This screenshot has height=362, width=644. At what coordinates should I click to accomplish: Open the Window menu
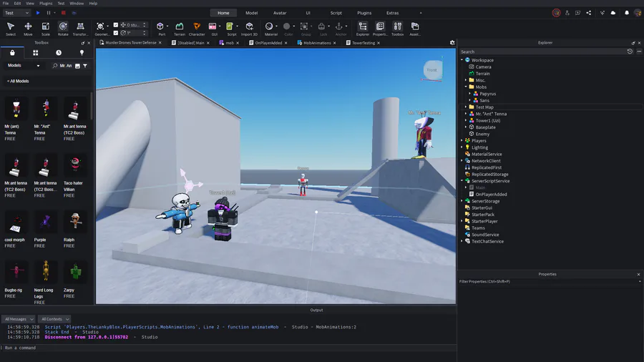tap(77, 4)
